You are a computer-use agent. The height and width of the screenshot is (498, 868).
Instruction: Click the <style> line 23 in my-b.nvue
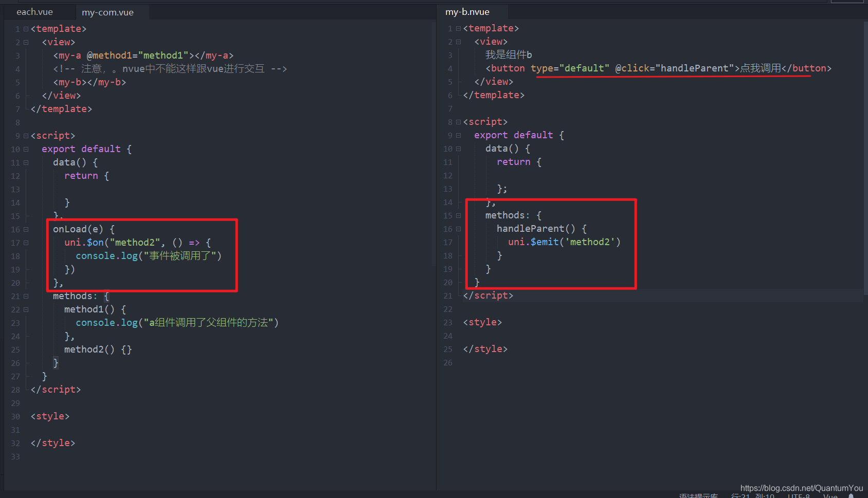point(482,322)
